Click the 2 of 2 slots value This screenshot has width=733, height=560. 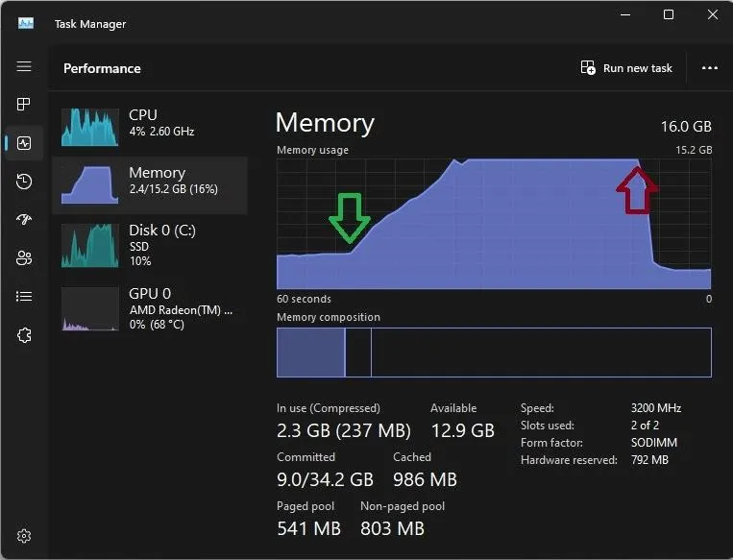coord(645,426)
